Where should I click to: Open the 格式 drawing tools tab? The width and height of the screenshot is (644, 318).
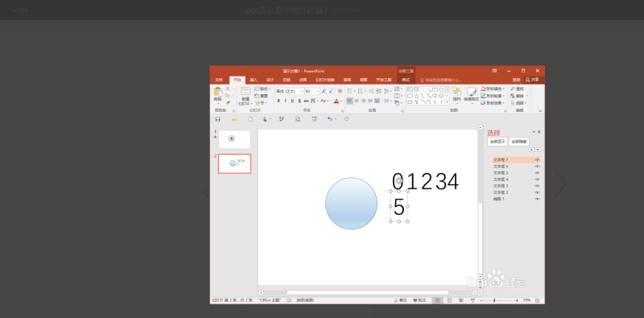(406, 80)
